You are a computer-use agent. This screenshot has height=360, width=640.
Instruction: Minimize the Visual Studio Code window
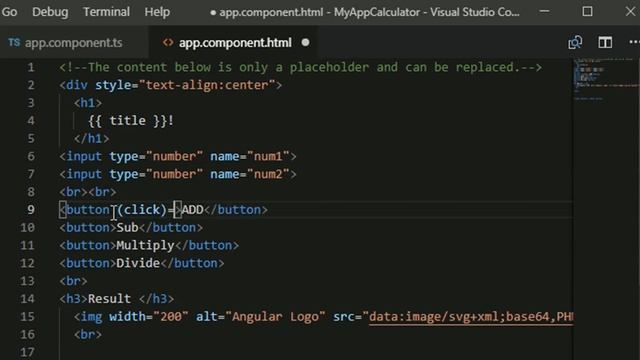click(544, 11)
